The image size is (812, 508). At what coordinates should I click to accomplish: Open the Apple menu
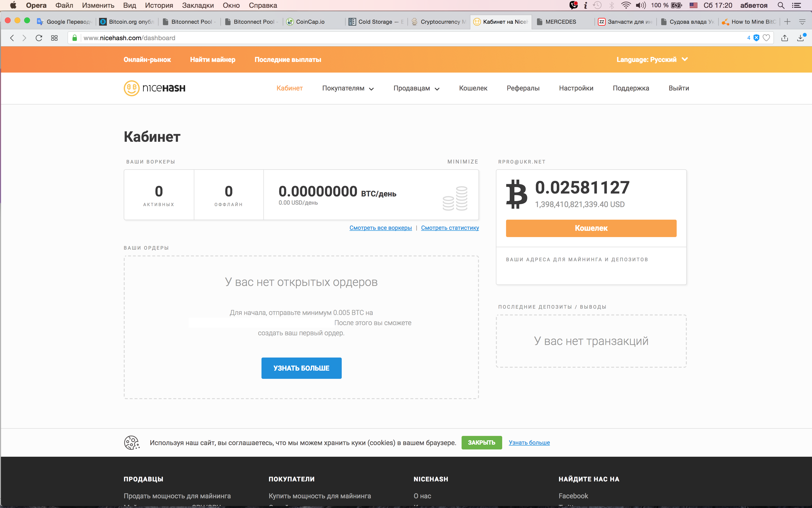coord(13,5)
